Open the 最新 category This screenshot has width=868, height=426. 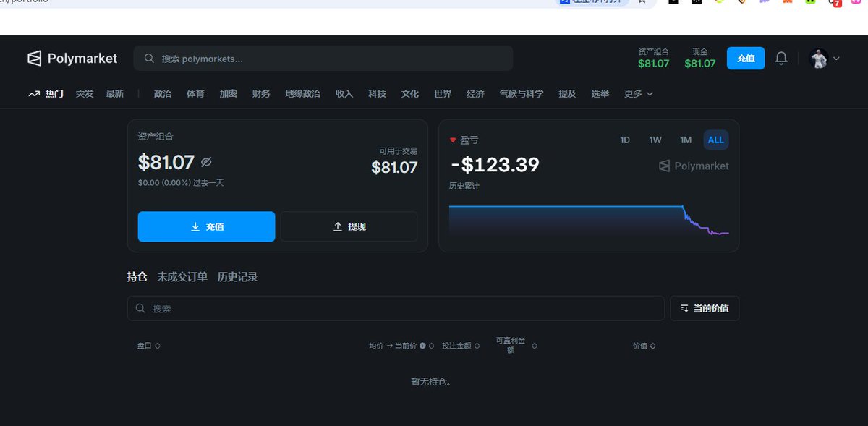click(115, 94)
